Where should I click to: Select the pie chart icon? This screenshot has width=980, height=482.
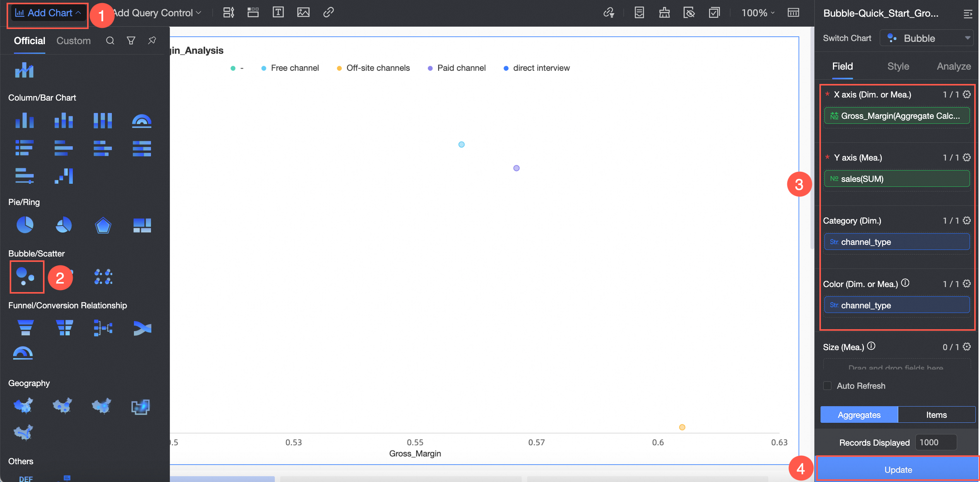(x=25, y=225)
